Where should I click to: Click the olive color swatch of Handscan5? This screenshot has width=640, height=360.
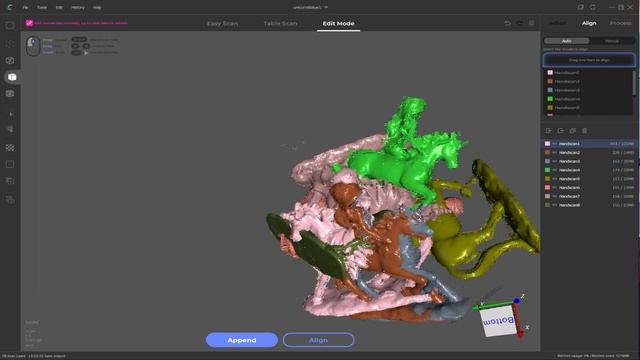point(547,179)
